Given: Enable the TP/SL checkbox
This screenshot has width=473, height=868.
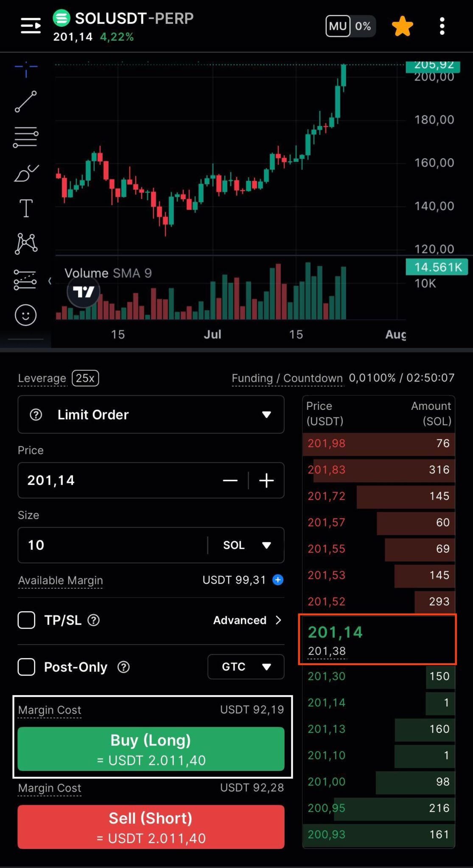Looking at the screenshot, I should (26, 620).
